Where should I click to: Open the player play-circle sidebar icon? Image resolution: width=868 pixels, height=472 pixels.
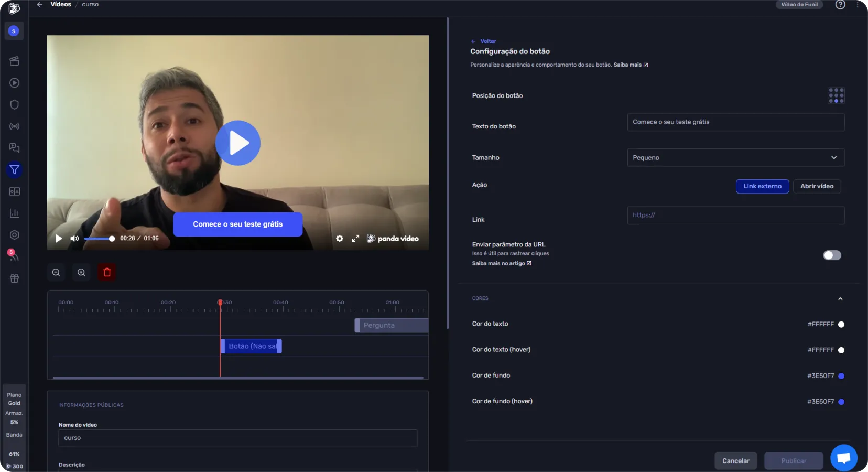pos(14,83)
